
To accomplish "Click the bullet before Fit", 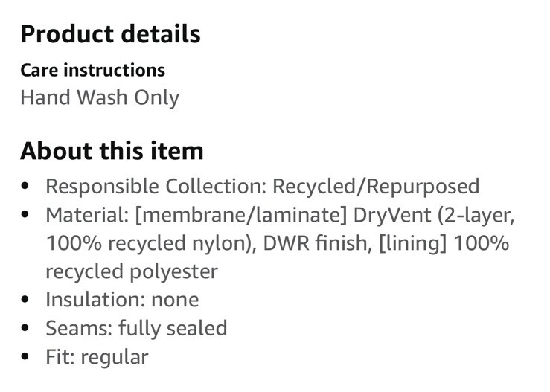I will [28, 357].
